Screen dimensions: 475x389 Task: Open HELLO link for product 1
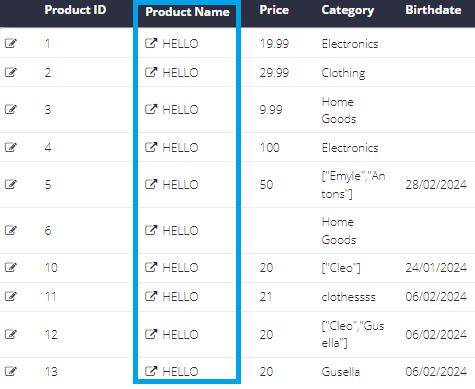[x=180, y=44]
